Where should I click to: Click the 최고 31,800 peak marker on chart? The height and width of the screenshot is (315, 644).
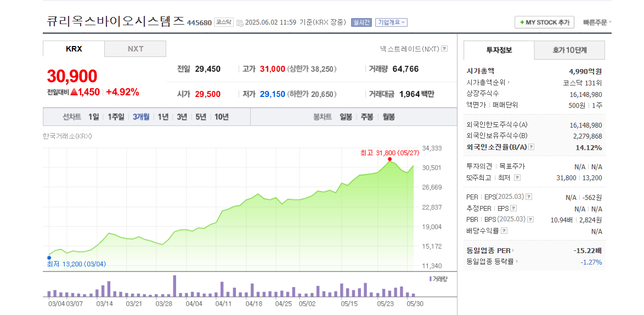[389, 159]
